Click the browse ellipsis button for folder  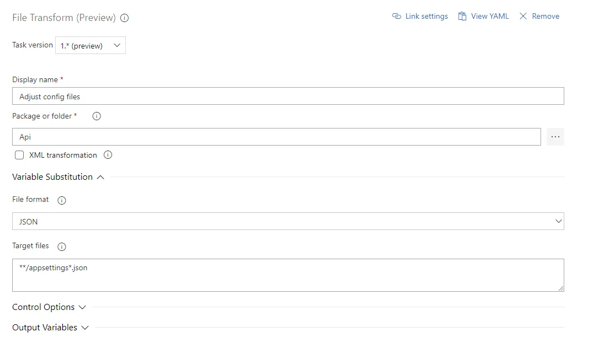click(555, 137)
